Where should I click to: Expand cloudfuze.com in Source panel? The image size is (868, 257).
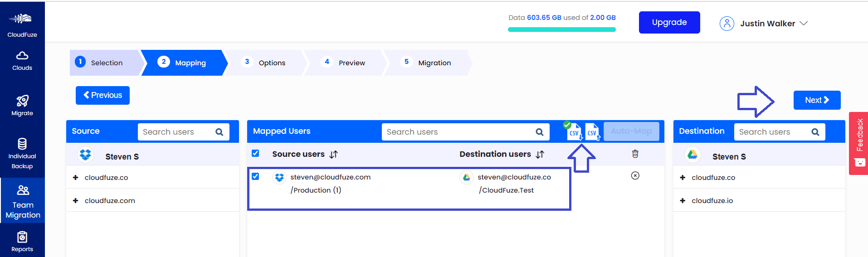click(x=75, y=201)
